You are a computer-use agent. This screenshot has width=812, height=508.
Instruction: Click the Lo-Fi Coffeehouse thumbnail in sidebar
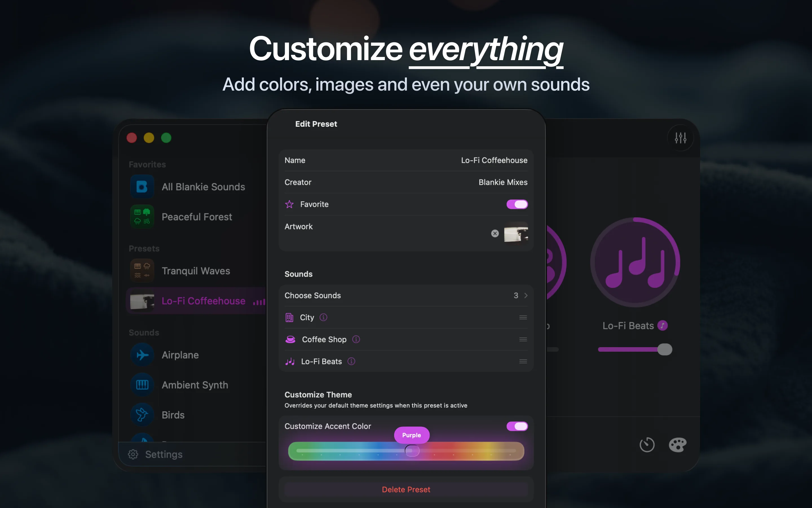142,301
